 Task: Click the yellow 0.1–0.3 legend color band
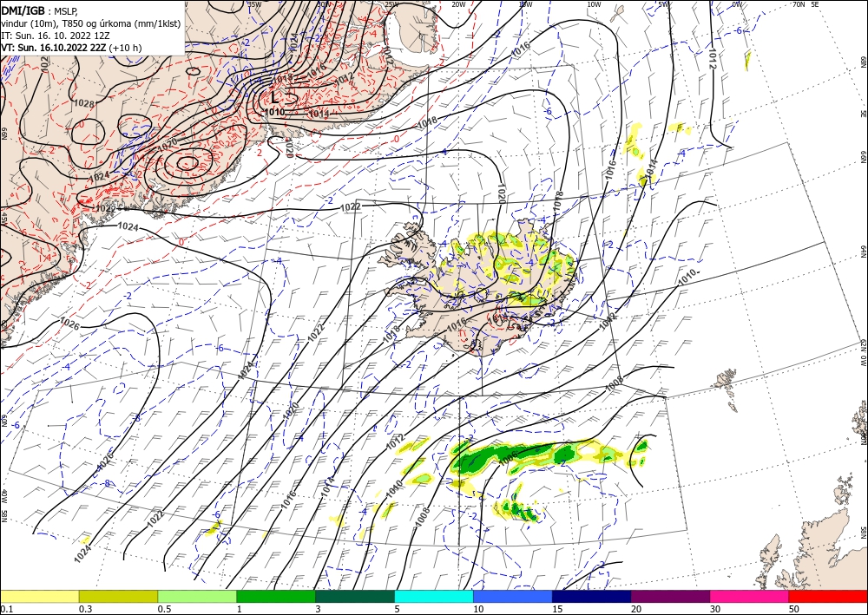pyautogui.click(x=40, y=596)
